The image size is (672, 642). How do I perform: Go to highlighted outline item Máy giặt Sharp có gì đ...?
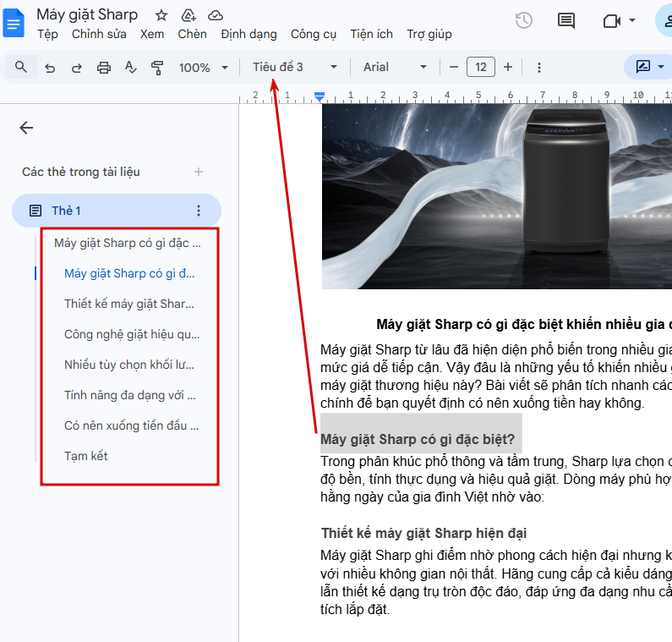[129, 273]
